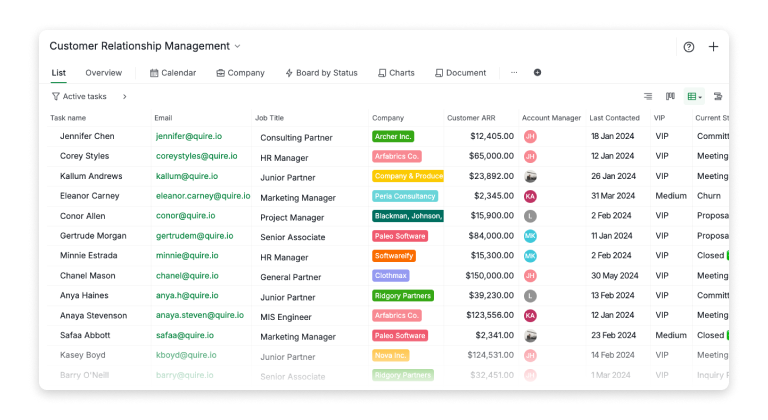Screen dimensions: 768x420
Task: Click the green Archer Inc. company tag
Action: coord(393,136)
